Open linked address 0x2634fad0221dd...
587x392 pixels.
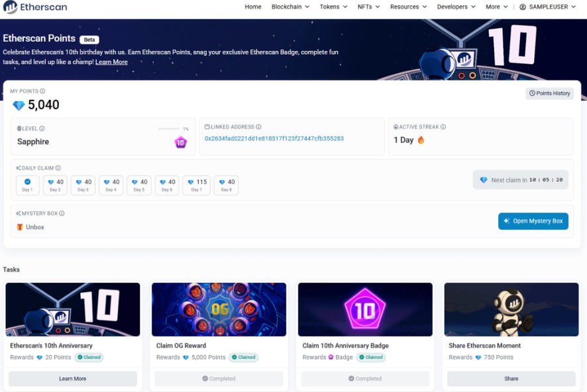[274, 138]
